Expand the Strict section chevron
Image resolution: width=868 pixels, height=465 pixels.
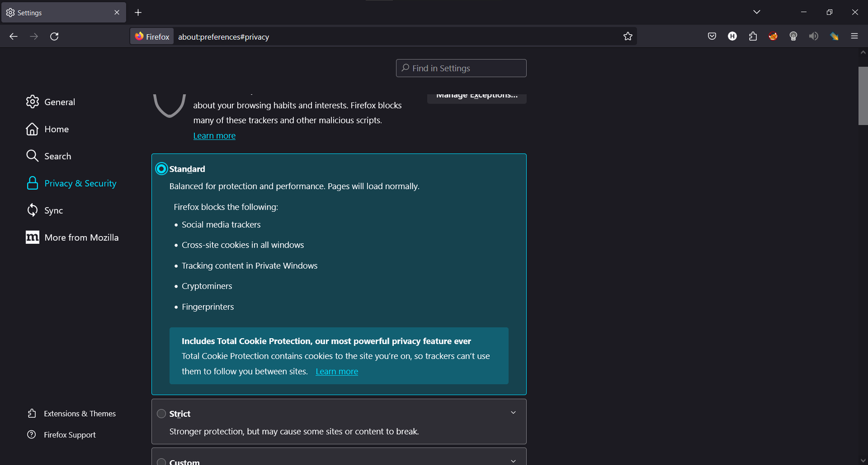513,412
